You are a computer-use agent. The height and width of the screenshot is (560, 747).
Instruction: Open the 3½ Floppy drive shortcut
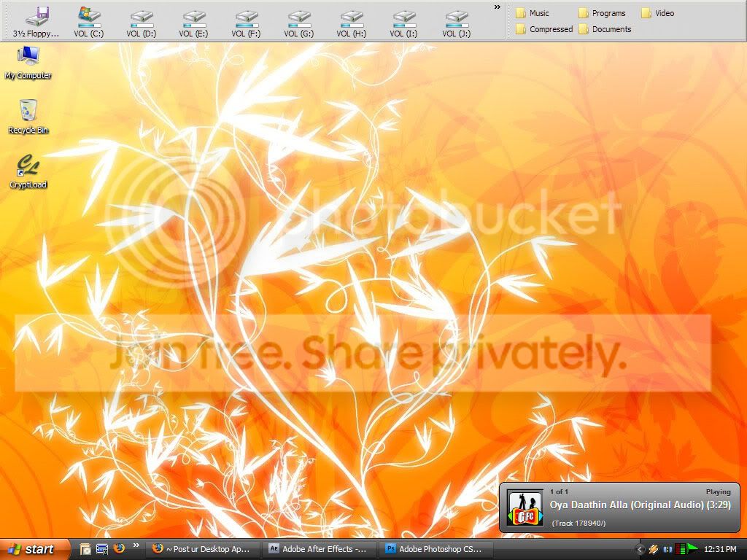pyautogui.click(x=36, y=21)
